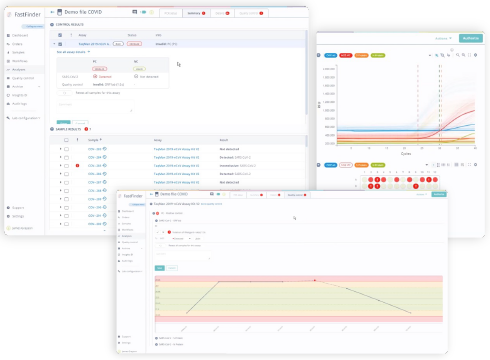Open the comments icon in top header
Screen dimensions: 490x360
(x=135, y=12)
